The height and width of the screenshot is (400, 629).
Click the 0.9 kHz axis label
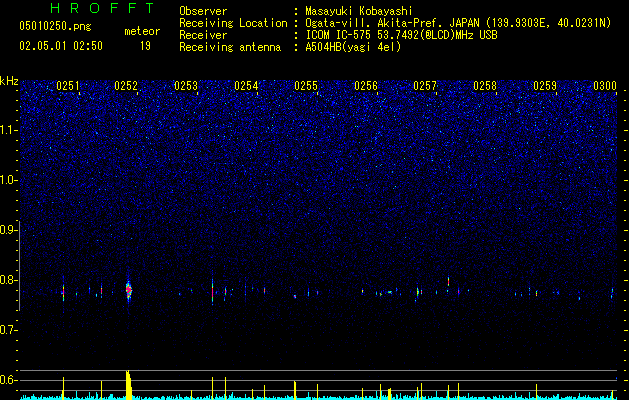click(x=8, y=230)
